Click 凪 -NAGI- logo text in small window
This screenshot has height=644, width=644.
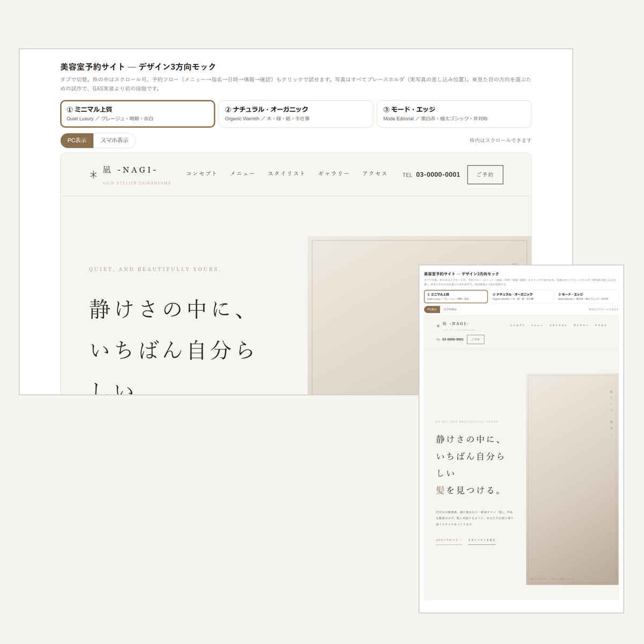click(456, 324)
